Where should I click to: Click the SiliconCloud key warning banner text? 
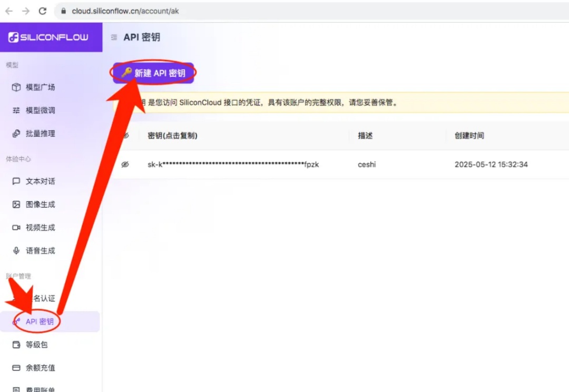coord(270,102)
